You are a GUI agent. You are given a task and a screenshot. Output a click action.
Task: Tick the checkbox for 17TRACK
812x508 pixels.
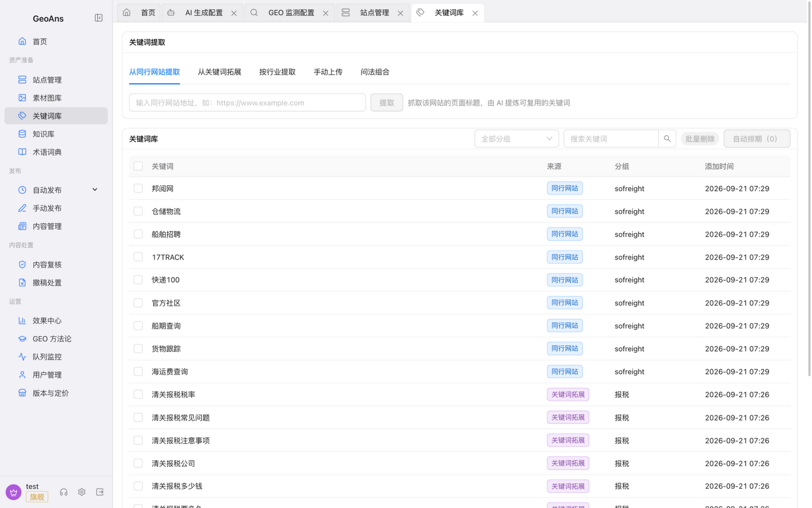click(x=138, y=257)
